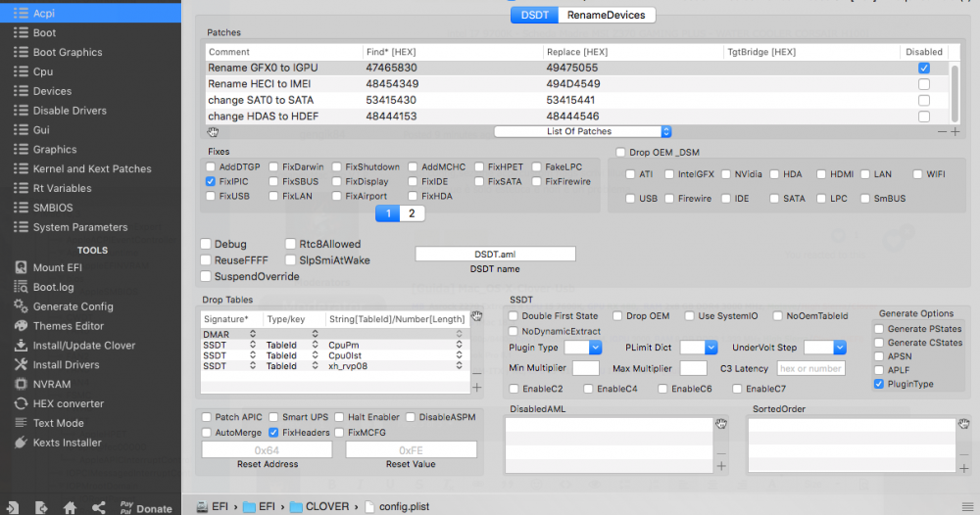This screenshot has width=980, height=515.
Task: Enable Generate PStates option
Action: pyautogui.click(x=879, y=329)
